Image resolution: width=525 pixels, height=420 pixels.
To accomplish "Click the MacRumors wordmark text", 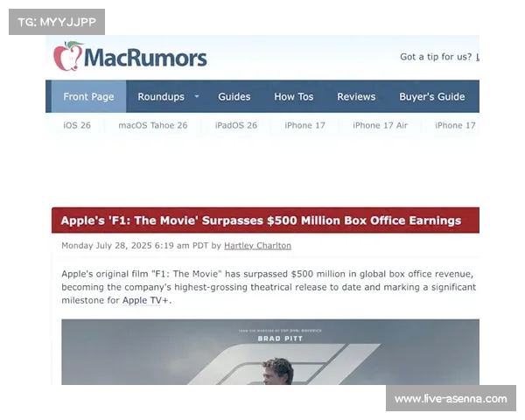I will click(145, 58).
